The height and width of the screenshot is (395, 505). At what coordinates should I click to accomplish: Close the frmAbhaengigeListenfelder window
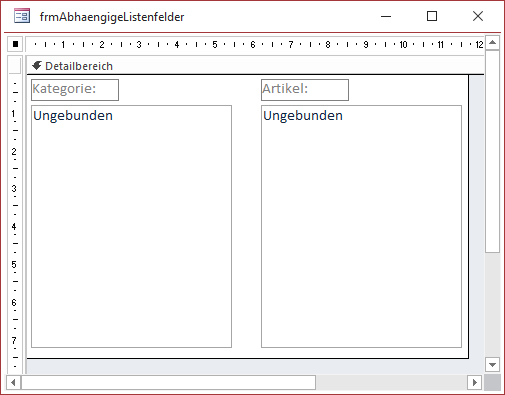click(478, 16)
